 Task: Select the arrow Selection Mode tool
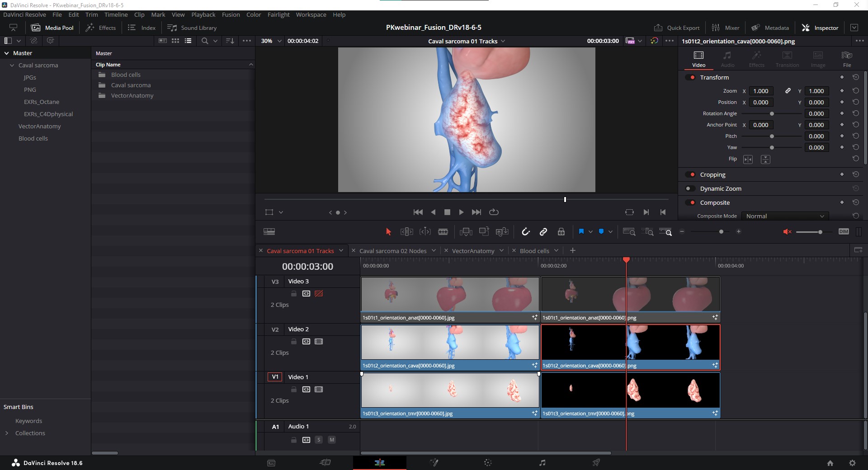click(388, 231)
